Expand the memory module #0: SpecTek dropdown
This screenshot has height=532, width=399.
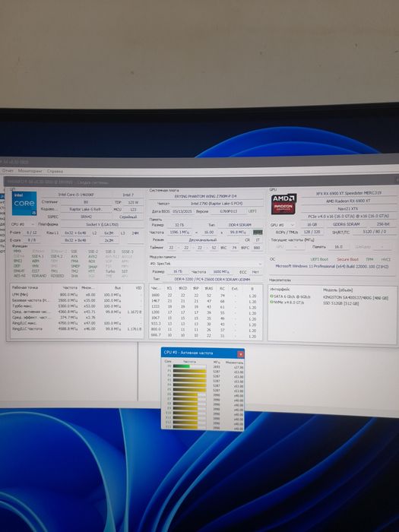pos(206,264)
